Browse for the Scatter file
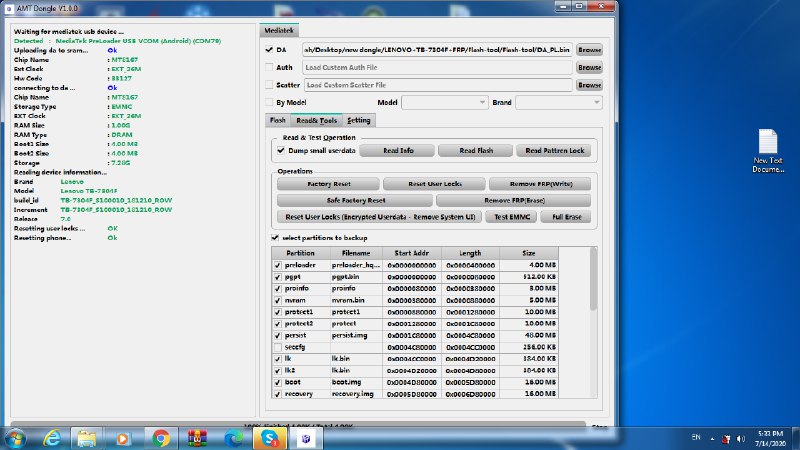Viewport: 800px width, 450px height. click(589, 85)
